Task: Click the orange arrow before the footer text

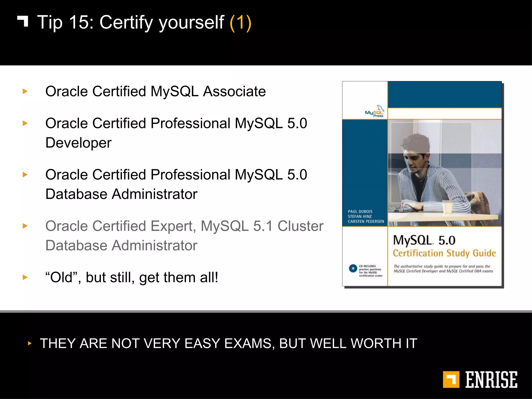Action: [x=30, y=343]
